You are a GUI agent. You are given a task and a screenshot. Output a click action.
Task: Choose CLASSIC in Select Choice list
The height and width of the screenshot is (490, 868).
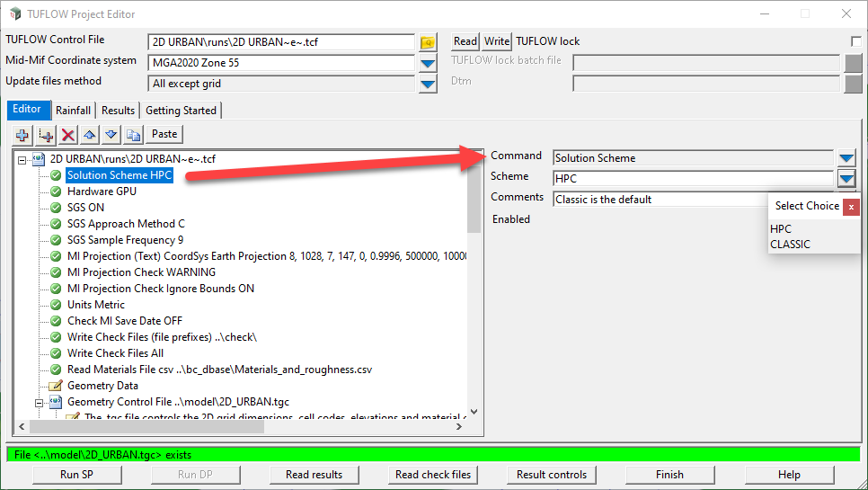(790, 245)
